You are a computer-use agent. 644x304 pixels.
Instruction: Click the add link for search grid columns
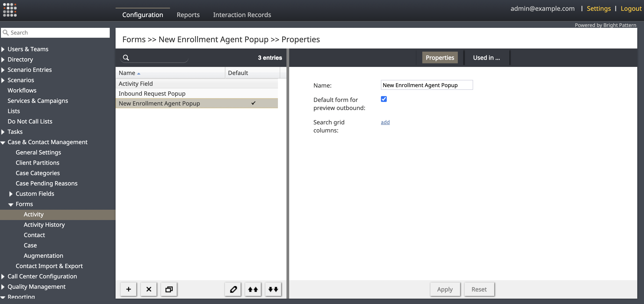pyautogui.click(x=385, y=122)
